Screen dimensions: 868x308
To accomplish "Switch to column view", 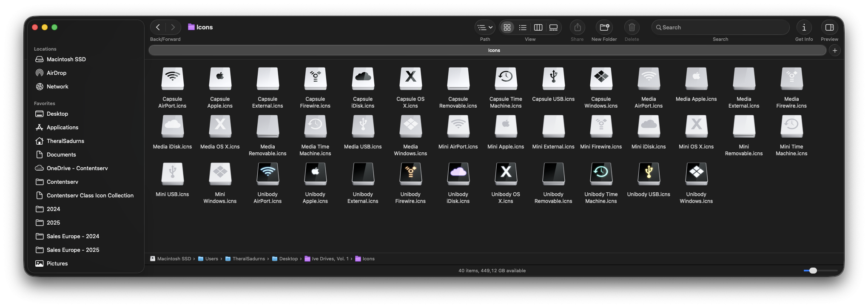I will click(x=538, y=28).
